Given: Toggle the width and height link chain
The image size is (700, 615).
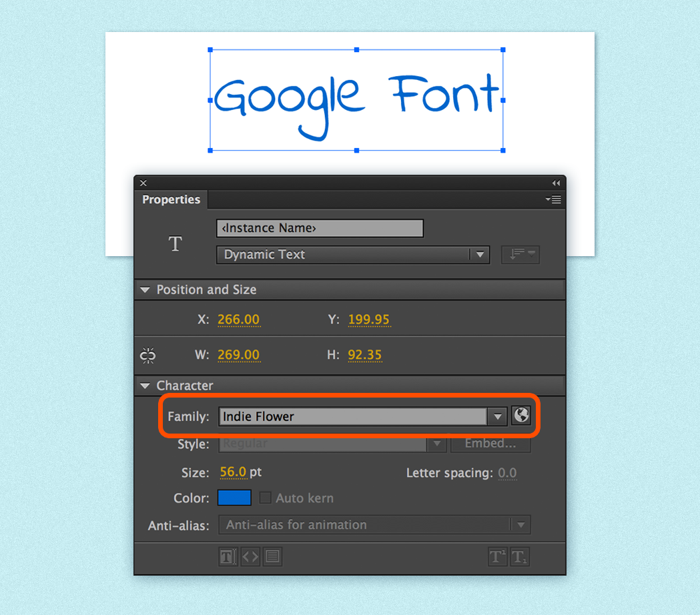Looking at the screenshot, I should 147,355.
